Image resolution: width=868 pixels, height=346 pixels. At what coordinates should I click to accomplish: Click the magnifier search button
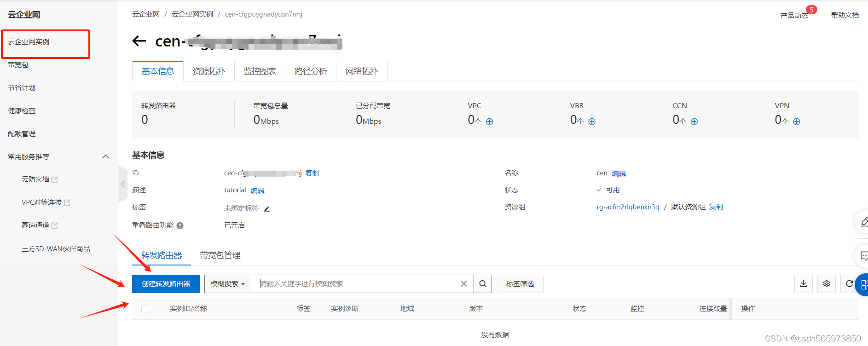tap(483, 284)
